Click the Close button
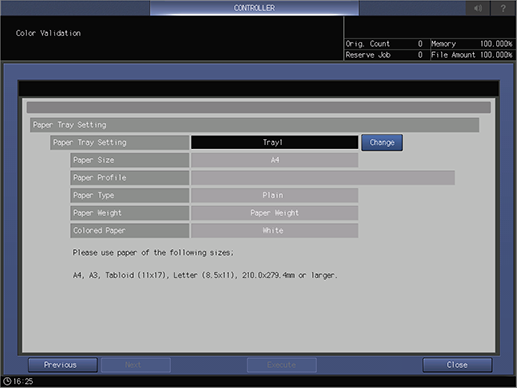The height and width of the screenshot is (388, 517). click(x=457, y=365)
